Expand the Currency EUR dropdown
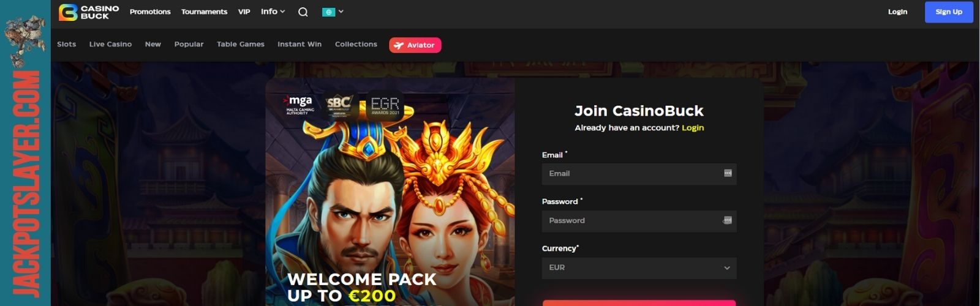This screenshot has height=306, width=980. pyautogui.click(x=639, y=267)
